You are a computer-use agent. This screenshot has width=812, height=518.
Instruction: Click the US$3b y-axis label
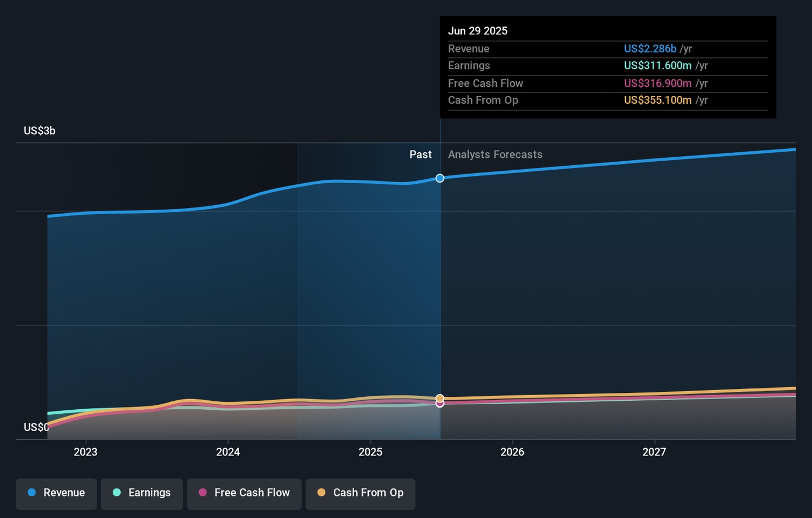point(39,131)
